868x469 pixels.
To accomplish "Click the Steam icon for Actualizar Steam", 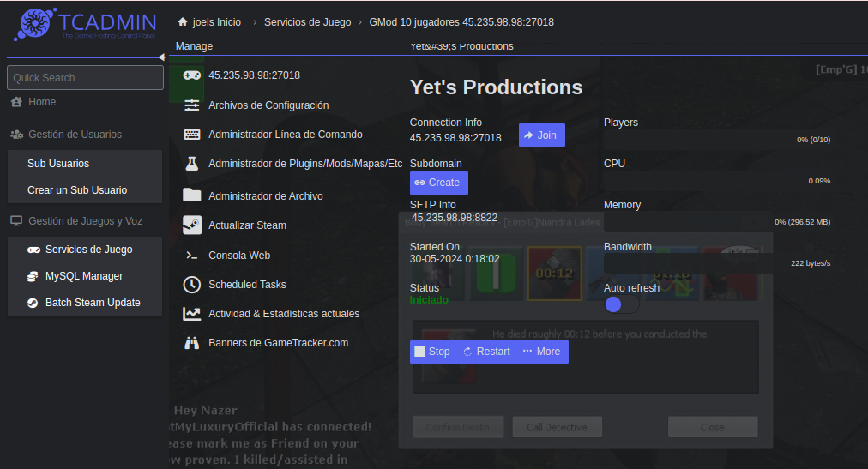I will [192, 225].
